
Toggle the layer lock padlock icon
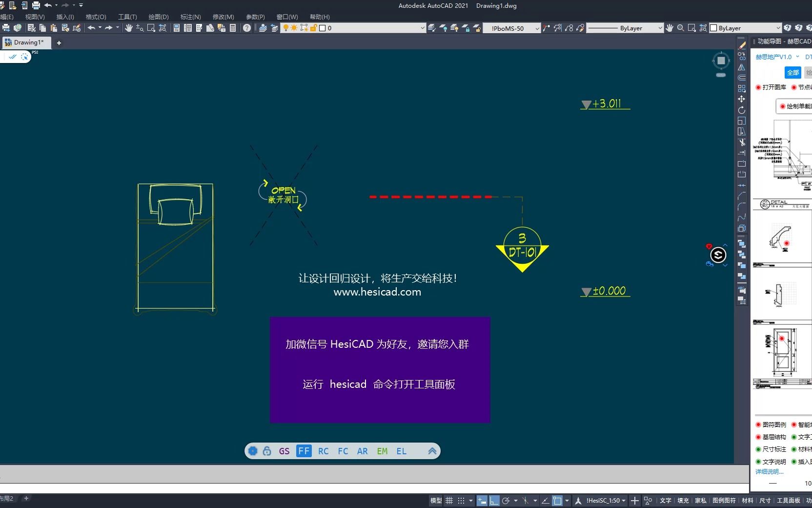click(314, 28)
